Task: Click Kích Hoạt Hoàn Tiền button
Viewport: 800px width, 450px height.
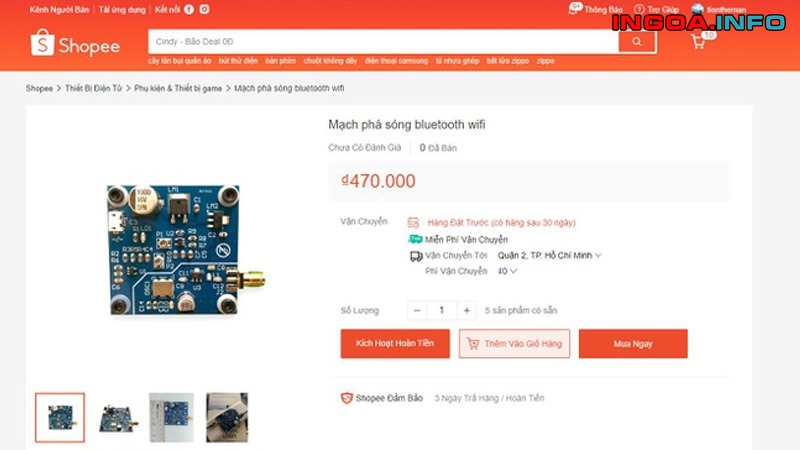Action: click(395, 343)
